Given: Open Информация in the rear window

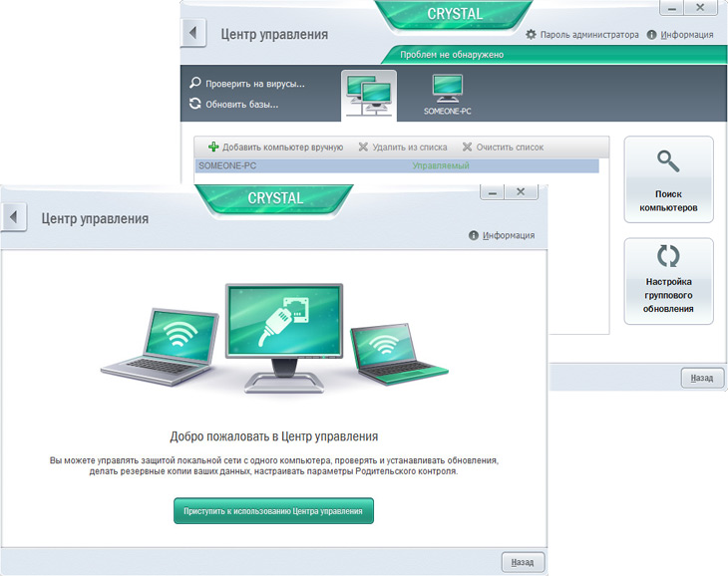Looking at the screenshot, I should click(687, 35).
